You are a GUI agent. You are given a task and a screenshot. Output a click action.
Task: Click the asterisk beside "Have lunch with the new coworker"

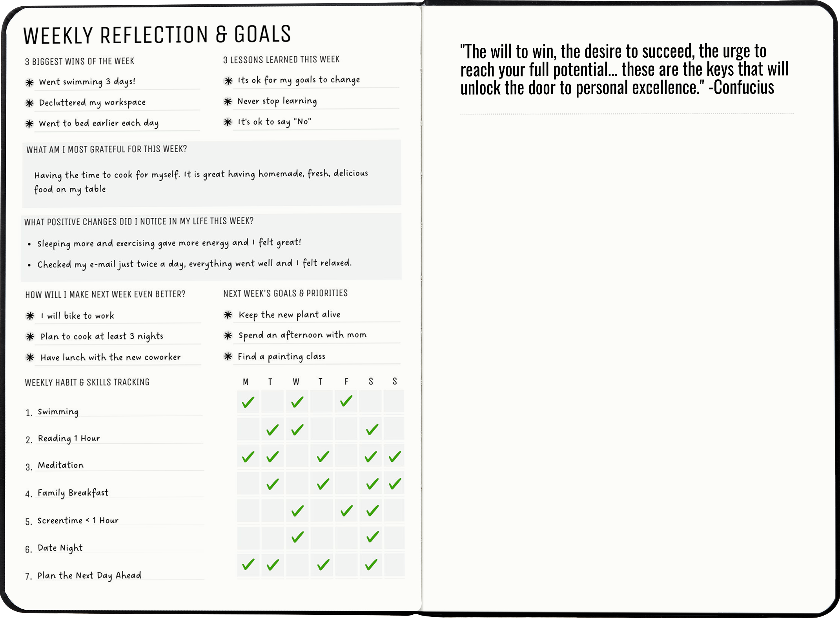(x=30, y=357)
